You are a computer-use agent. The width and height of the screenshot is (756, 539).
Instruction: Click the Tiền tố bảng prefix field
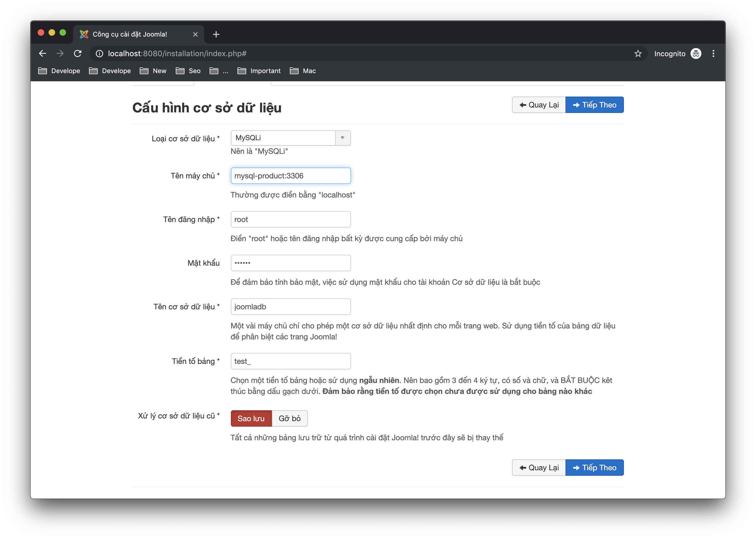(x=290, y=361)
